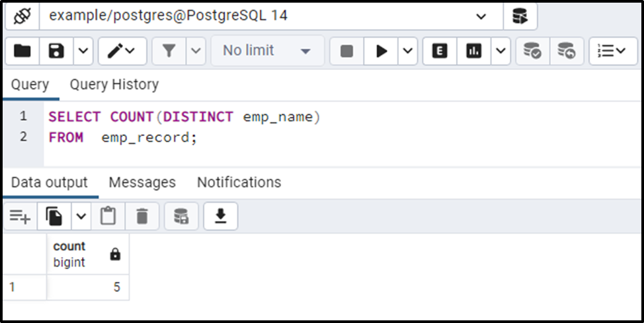
Task: Expand the copy options arrow
Action: tap(81, 216)
